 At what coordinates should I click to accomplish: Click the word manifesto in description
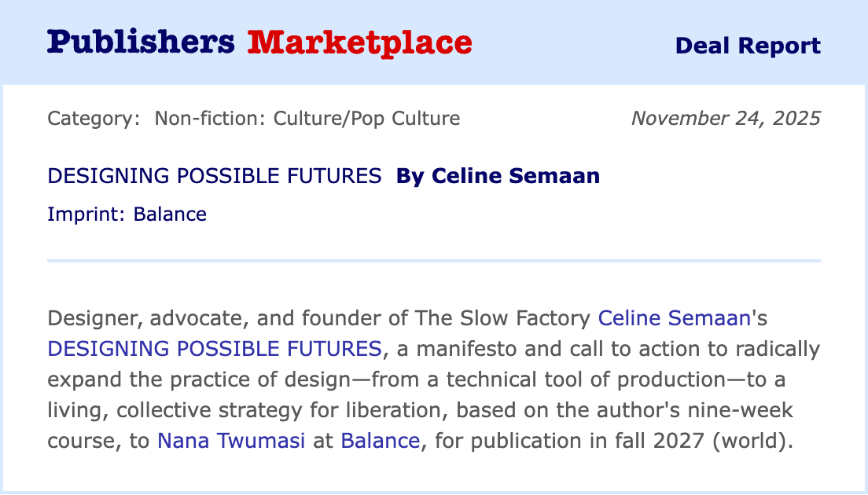coord(452,349)
